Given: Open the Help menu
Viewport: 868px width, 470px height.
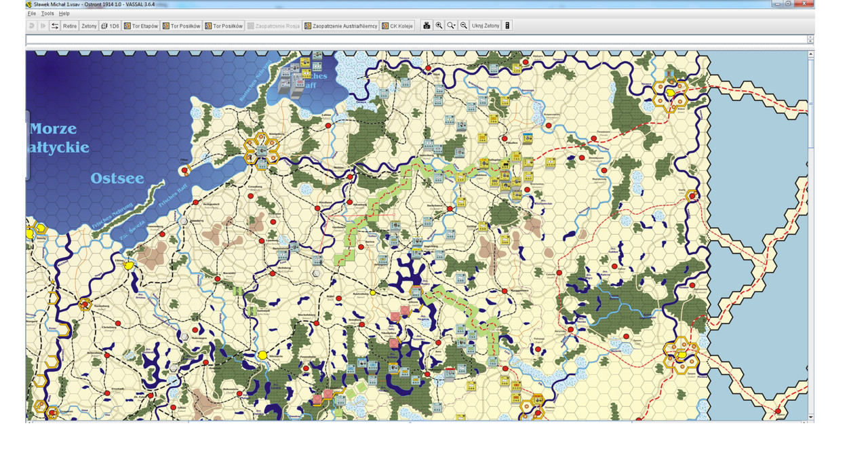Looking at the screenshot, I should point(64,14).
